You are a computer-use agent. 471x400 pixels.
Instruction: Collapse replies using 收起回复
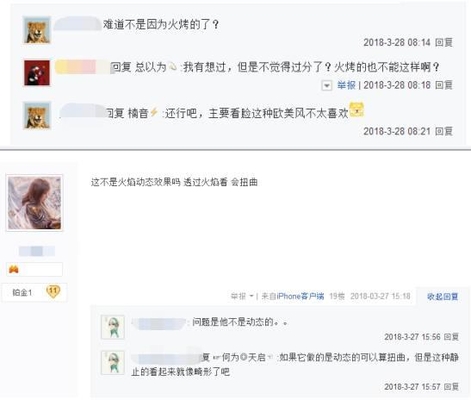pos(443,296)
